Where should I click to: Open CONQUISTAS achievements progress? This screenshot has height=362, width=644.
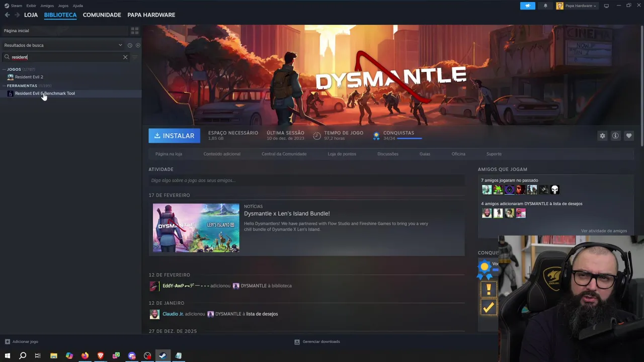point(397,135)
